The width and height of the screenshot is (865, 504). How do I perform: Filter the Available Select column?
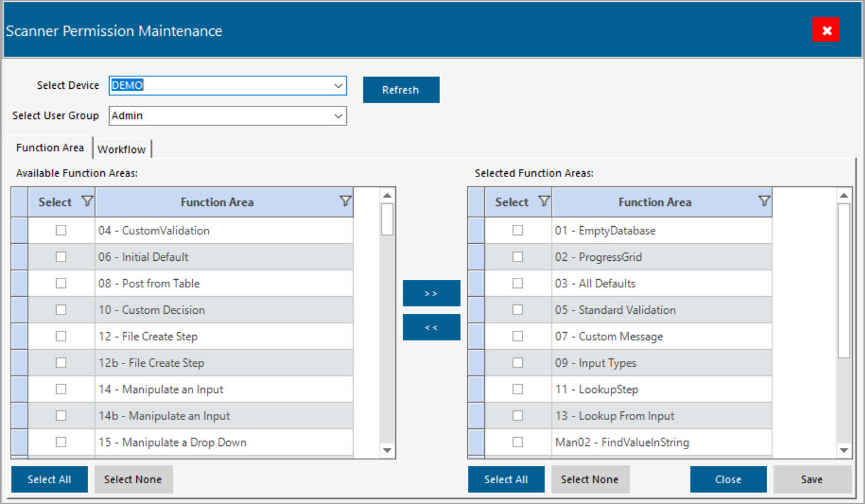pos(87,202)
